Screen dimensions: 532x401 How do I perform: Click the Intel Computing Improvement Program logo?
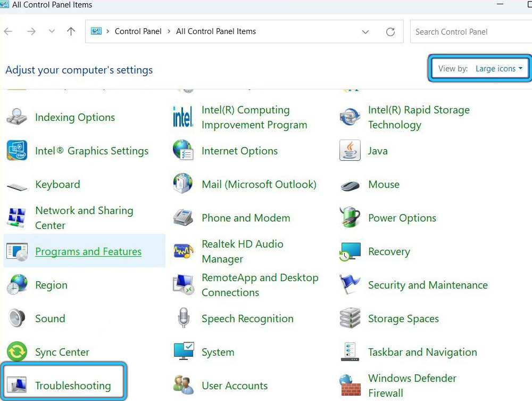tap(183, 117)
